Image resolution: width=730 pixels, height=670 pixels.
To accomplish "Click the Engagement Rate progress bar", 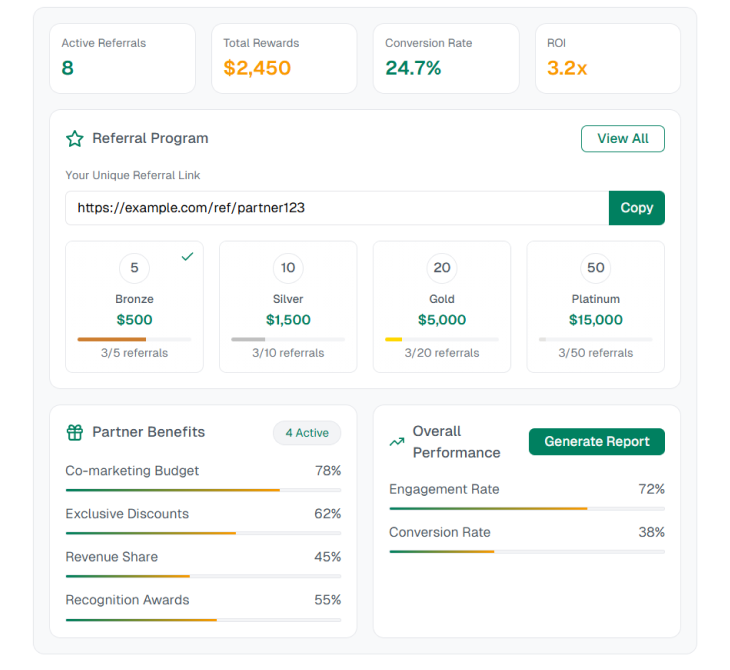I will pyautogui.click(x=526, y=508).
